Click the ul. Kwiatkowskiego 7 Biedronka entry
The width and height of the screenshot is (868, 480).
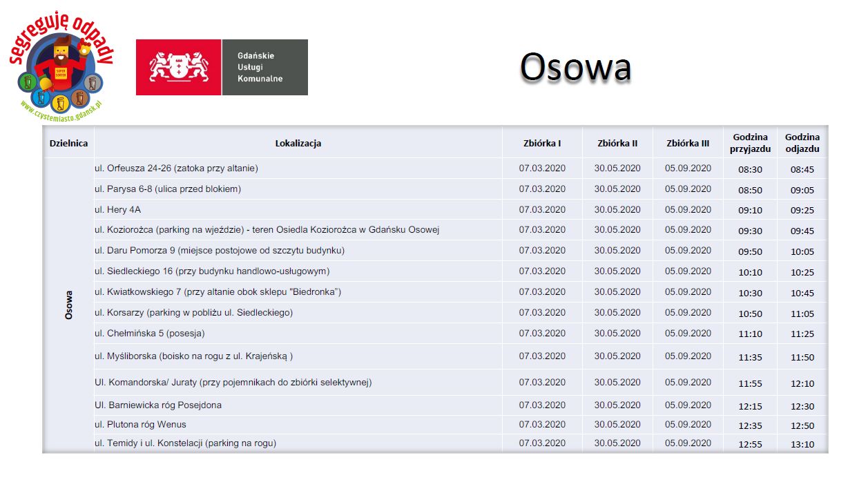tap(218, 292)
